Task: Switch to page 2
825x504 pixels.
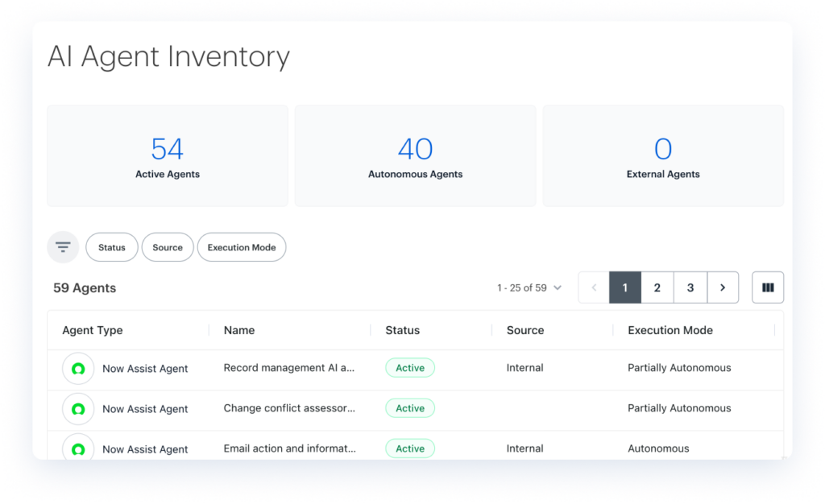Action: click(657, 287)
